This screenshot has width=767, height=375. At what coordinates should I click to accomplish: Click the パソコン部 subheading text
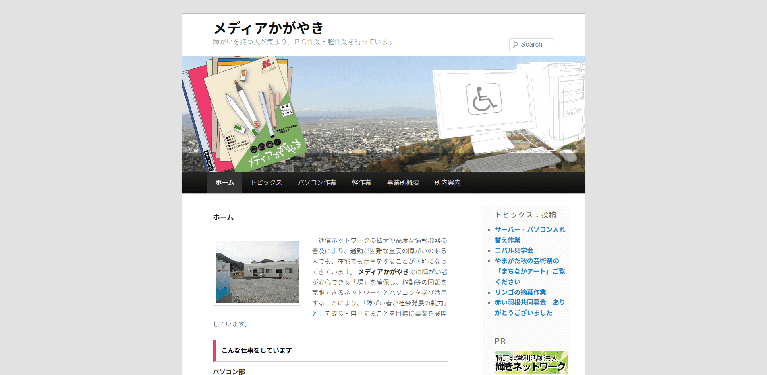229,372
